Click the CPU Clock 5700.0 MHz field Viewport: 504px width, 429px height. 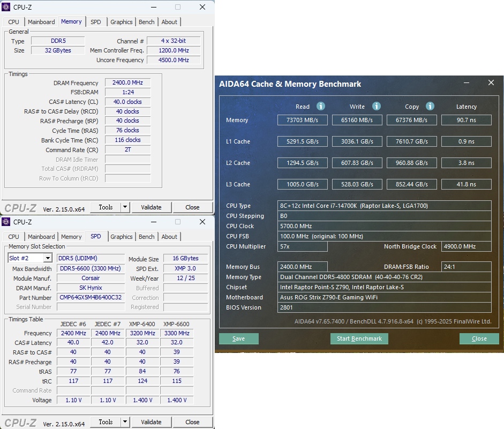click(384, 226)
